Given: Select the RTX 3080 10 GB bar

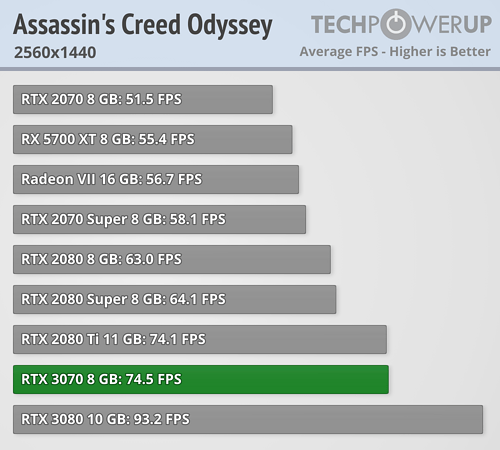Looking at the screenshot, I should tap(248, 419).
